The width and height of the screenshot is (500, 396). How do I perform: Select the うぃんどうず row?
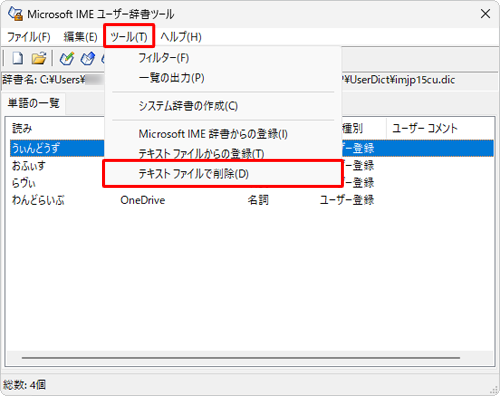252,148
